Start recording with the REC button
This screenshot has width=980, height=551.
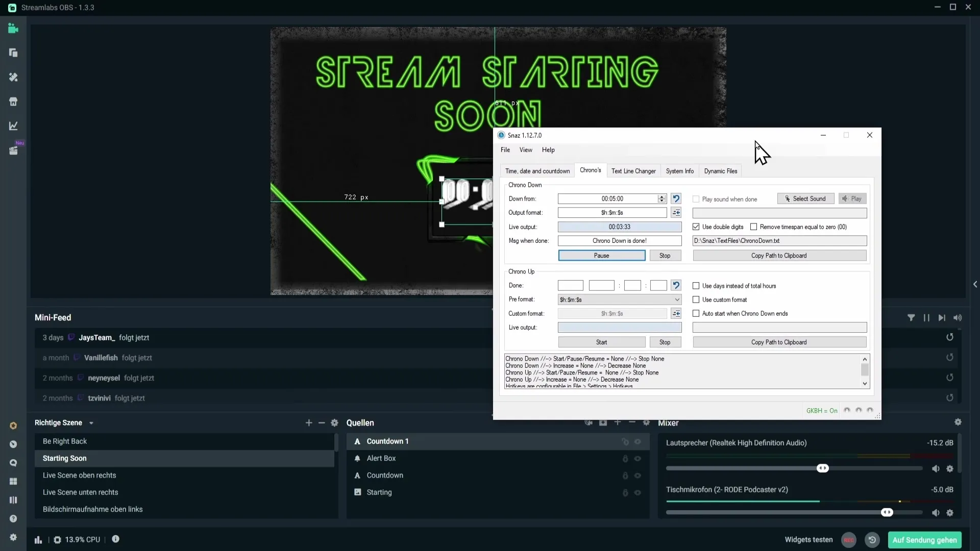(849, 540)
